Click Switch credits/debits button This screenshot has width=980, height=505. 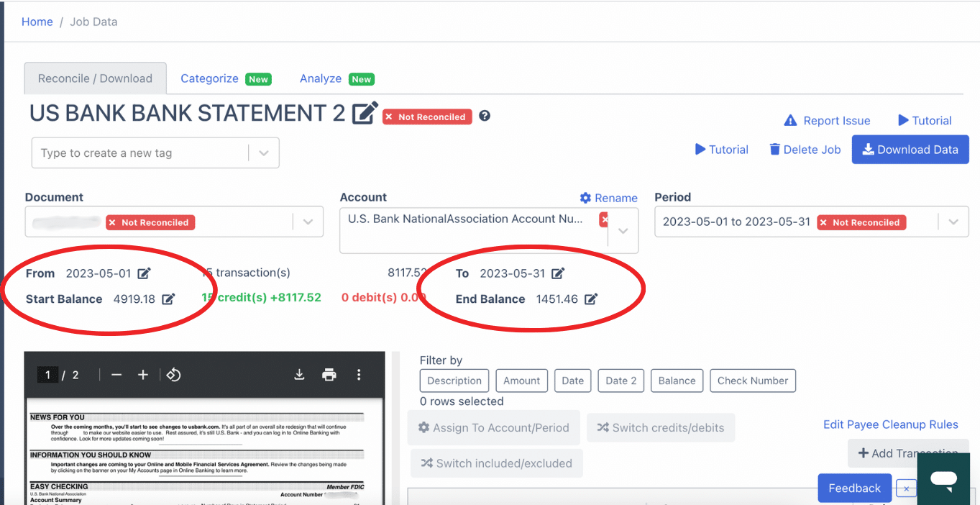[661, 427]
